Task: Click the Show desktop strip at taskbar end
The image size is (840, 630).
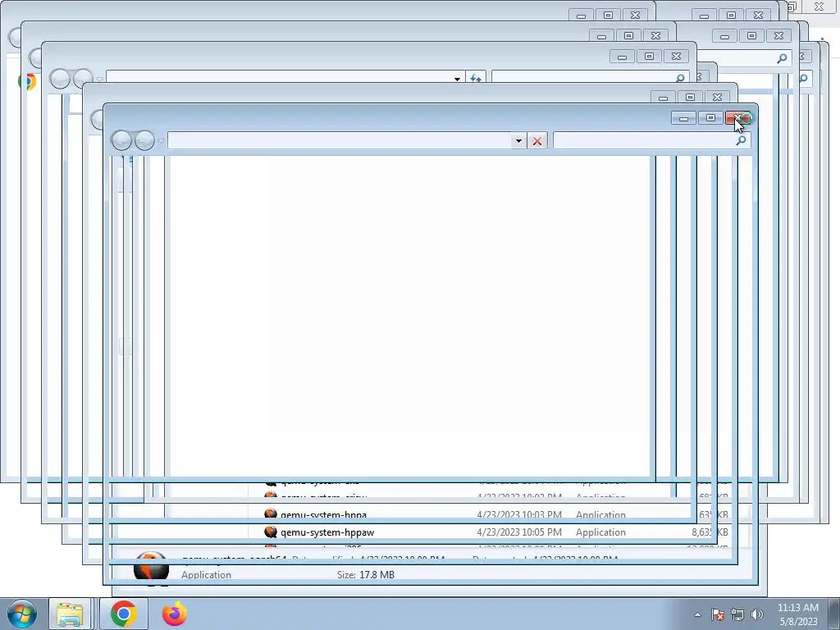Action: [x=834, y=614]
